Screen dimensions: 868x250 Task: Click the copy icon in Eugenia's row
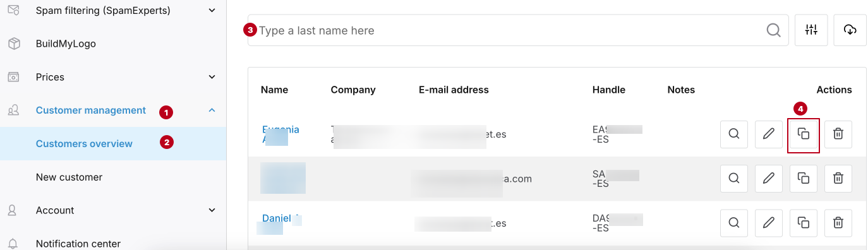coord(804,134)
